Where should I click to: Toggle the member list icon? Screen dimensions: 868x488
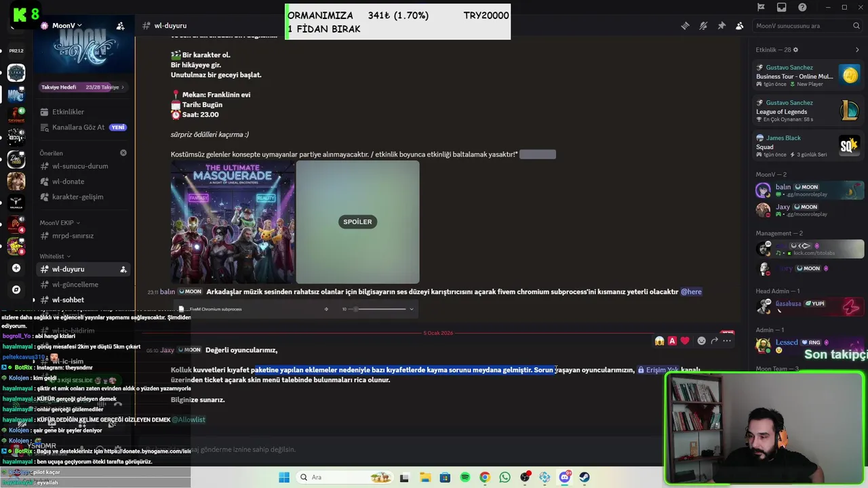tap(739, 26)
